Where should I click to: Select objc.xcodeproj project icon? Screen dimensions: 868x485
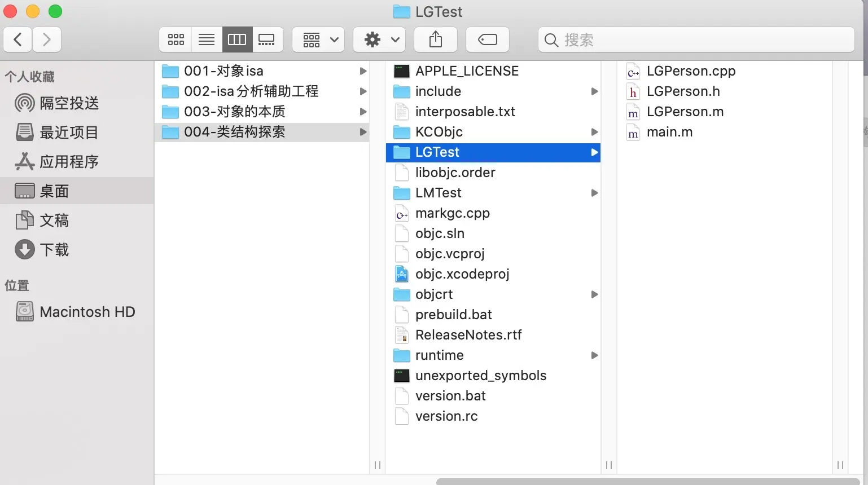(x=402, y=274)
